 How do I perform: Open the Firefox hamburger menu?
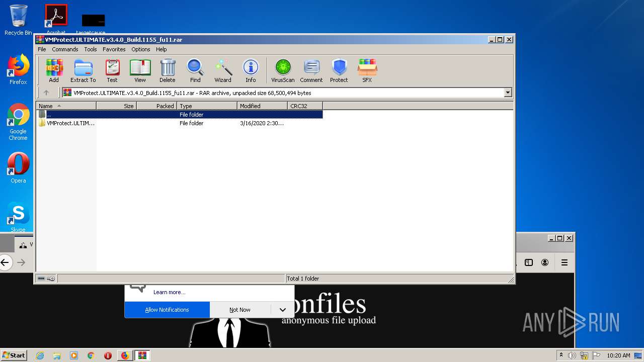[x=565, y=262]
